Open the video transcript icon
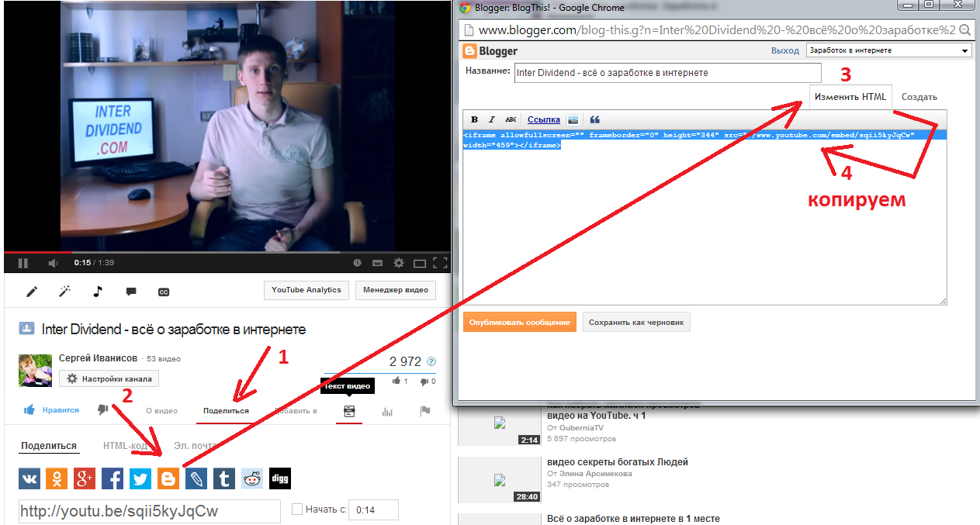This screenshot has width=980, height=525. point(349,411)
